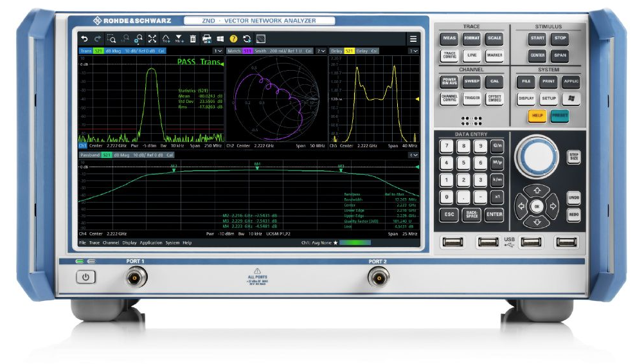The width and height of the screenshot is (644, 364).
Task: Open the Channel menu on the screen
Action: click(x=111, y=243)
